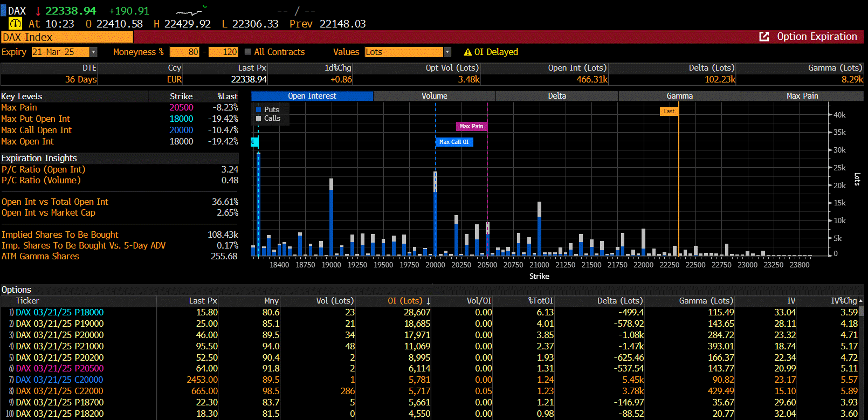Click the Max Call Open Int row
This screenshot has width=868, height=420.
[119, 130]
